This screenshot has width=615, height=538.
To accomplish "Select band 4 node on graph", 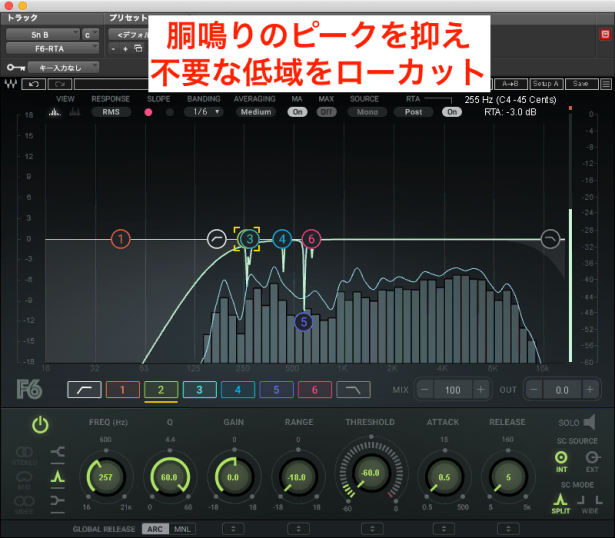I will [282, 239].
